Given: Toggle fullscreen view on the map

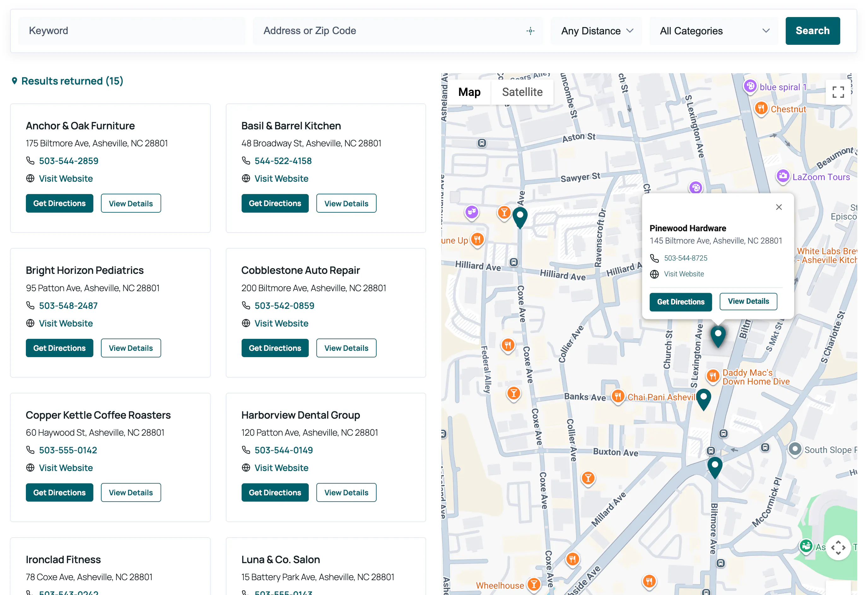Looking at the screenshot, I should [838, 92].
